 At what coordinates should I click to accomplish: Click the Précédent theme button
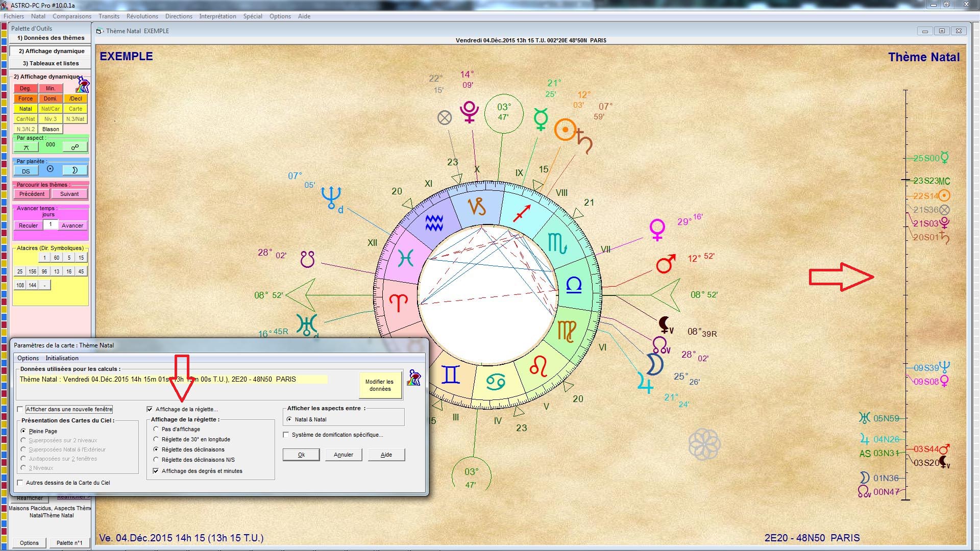32,194
